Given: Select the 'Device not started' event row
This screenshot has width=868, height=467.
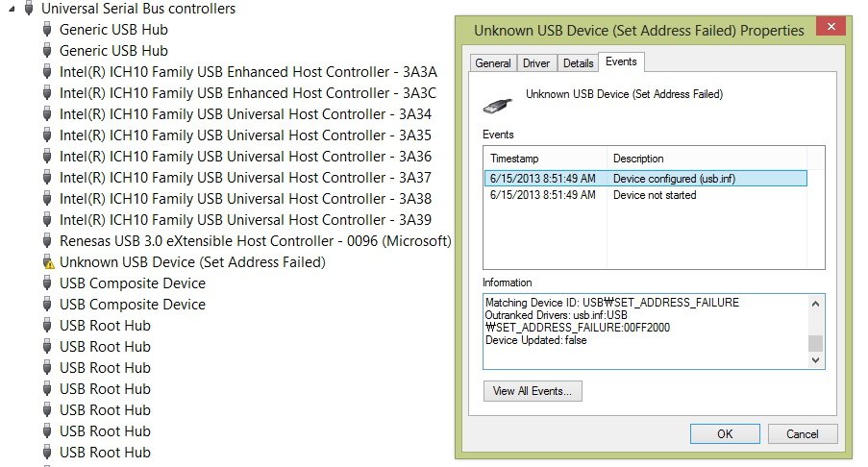Looking at the screenshot, I should click(654, 195).
